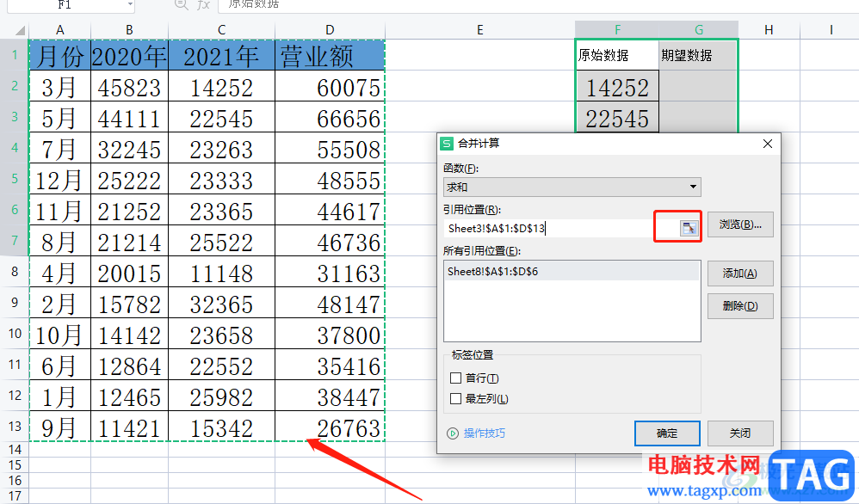Click the cell with 25982
The width and height of the screenshot is (859, 504).
click(x=221, y=395)
